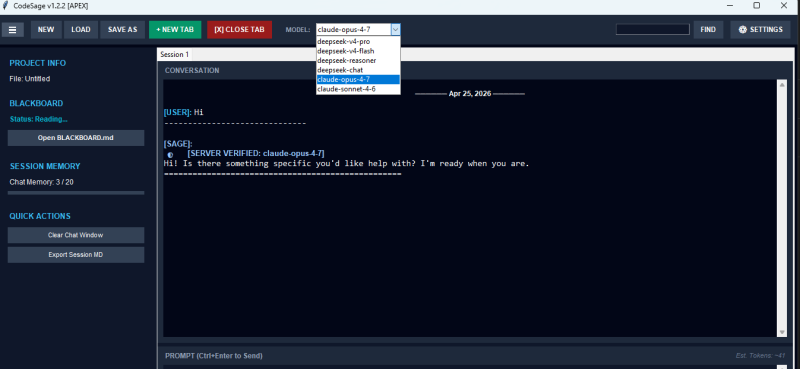The image size is (800, 369).
Task: Click the CONVERSATION panel label
Action: 192,70
